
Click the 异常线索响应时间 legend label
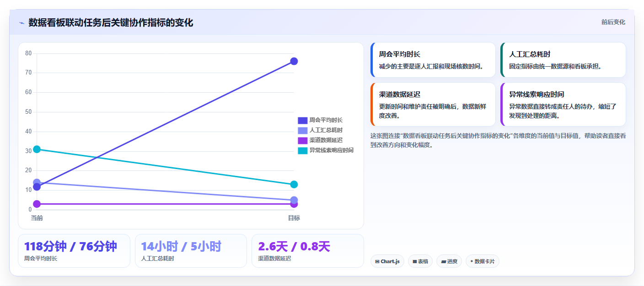click(x=331, y=150)
